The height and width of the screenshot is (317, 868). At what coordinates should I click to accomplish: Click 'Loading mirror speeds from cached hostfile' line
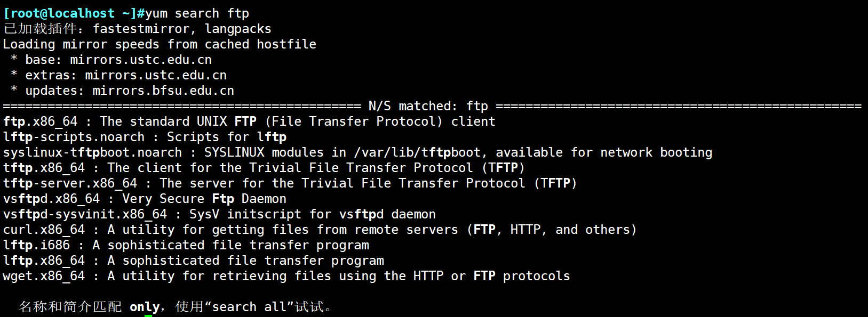point(160,44)
